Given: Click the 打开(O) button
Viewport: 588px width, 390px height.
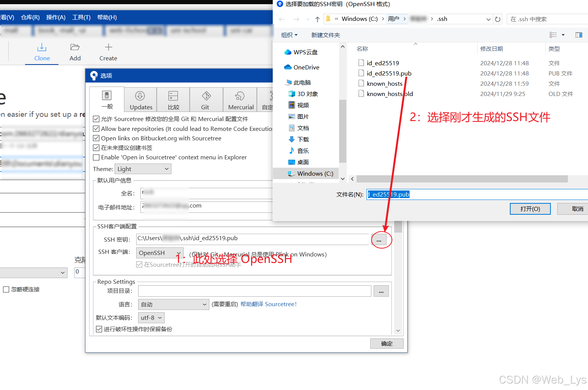Looking at the screenshot, I should pyautogui.click(x=530, y=209).
